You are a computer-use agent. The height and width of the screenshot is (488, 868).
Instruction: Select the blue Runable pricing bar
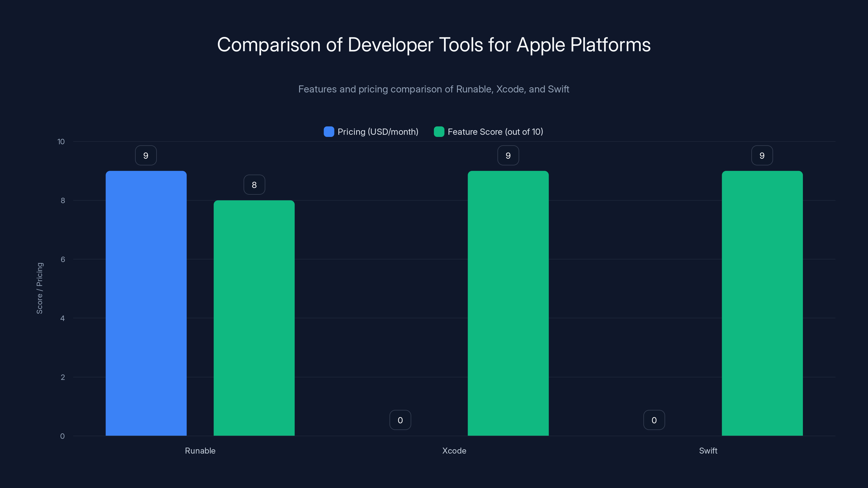tap(146, 303)
